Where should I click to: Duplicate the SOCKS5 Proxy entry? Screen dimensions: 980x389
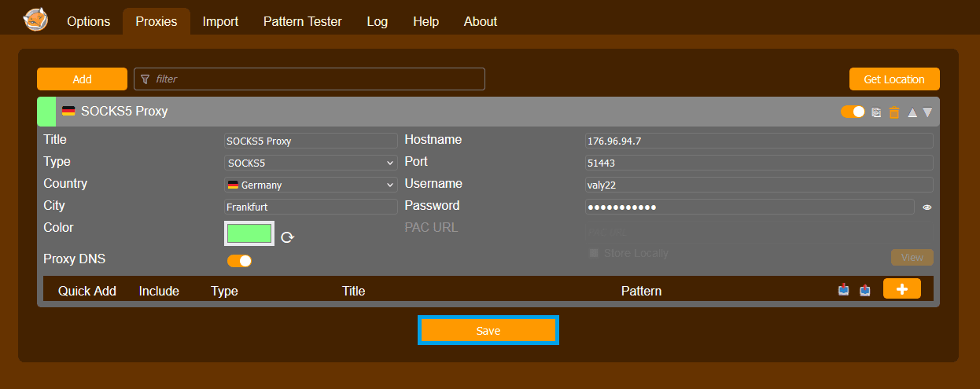point(877,112)
